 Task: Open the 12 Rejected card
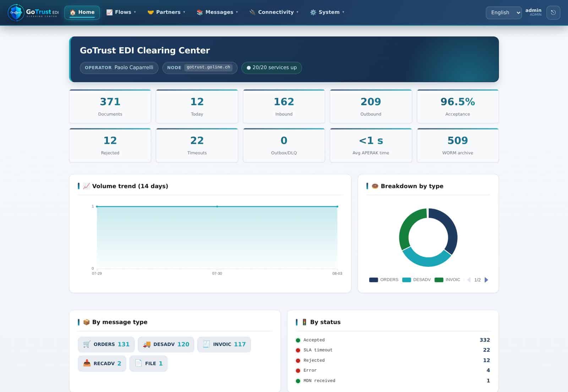pos(110,145)
